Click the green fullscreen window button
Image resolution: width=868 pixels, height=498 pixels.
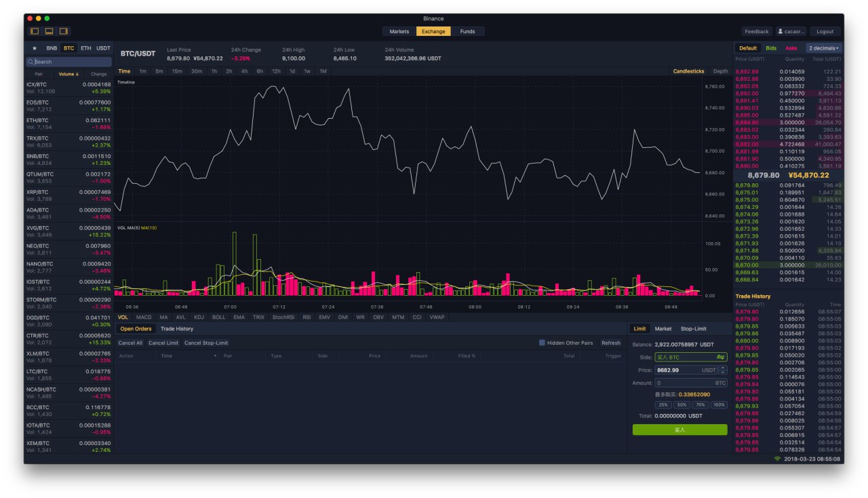click(46, 18)
